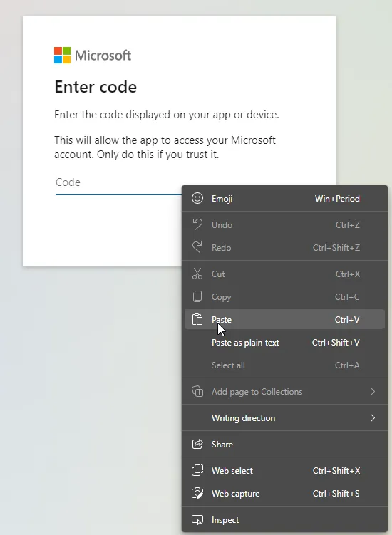This screenshot has height=535, width=392.
Task: Click the Ctrl+X shortcut text
Action: coord(347,274)
